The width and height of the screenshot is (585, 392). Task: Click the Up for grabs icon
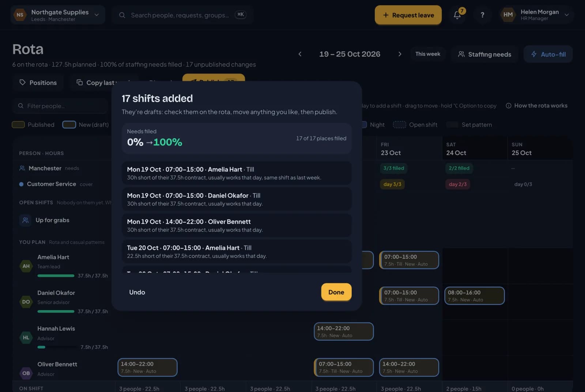click(25, 220)
